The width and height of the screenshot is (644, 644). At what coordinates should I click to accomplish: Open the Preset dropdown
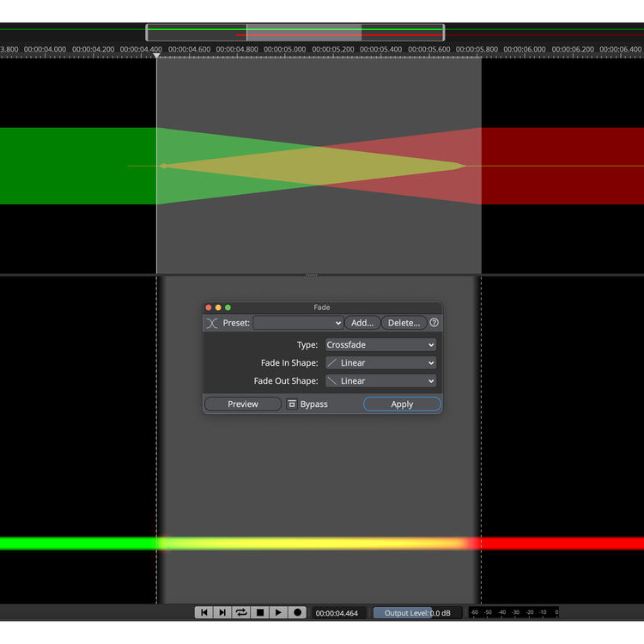(x=298, y=323)
